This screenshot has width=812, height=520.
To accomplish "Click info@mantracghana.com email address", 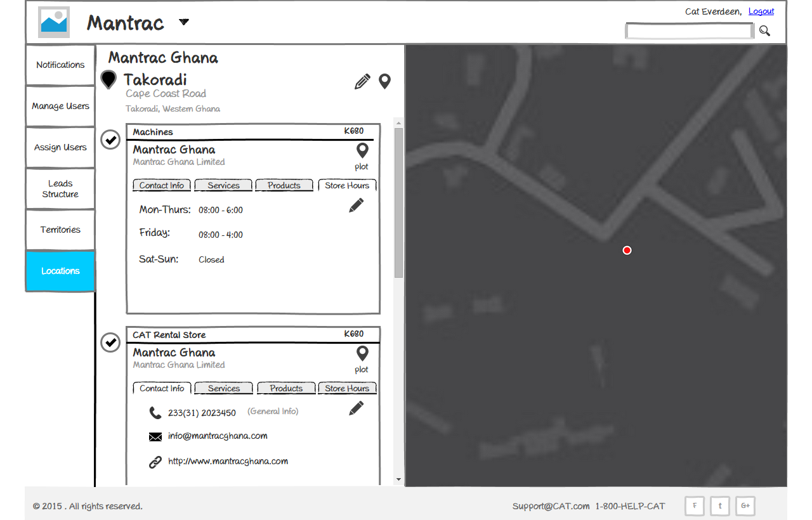I will click(x=218, y=436).
